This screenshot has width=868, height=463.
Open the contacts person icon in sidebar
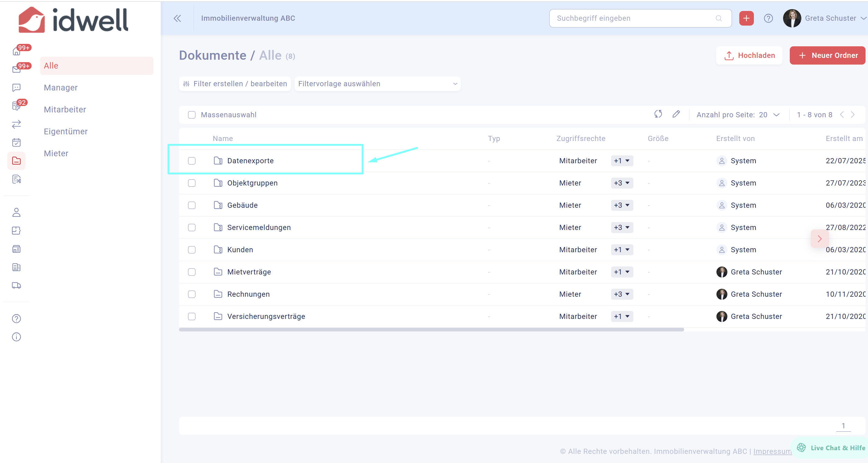[16, 212]
